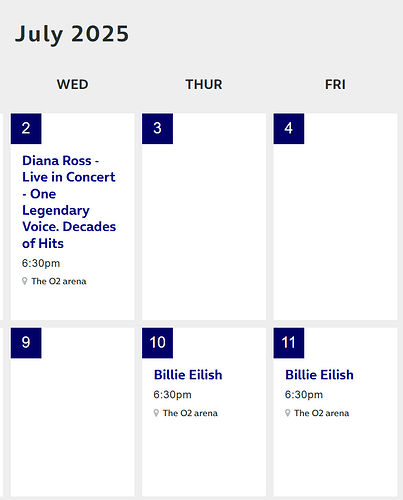Viewport: 403px width, 500px height.
Task: Open the Billie Eilish event on the 11th
Action: tap(319, 375)
